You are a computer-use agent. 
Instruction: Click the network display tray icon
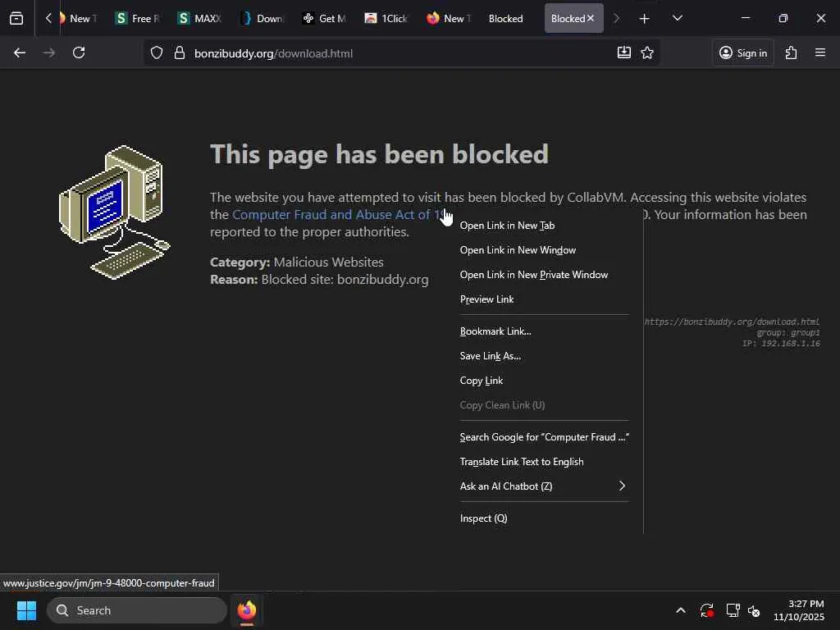[x=733, y=610]
